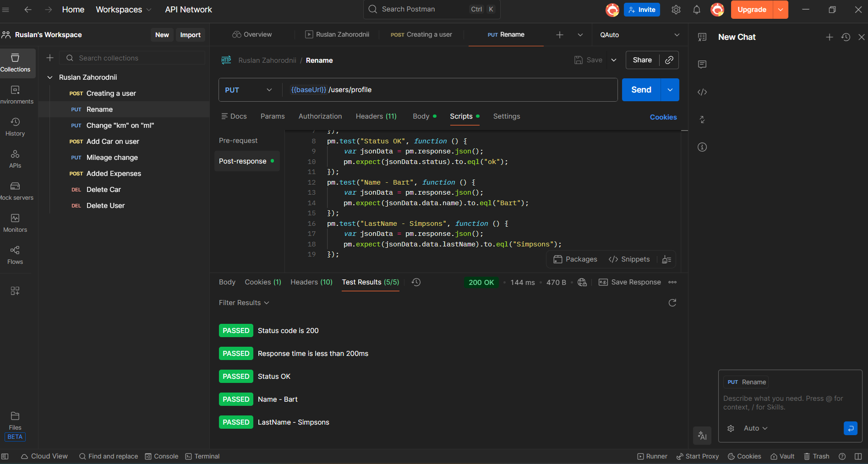Collapse the Ruslan Zahorodnii collection
The image size is (868, 464).
pyautogui.click(x=50, y=77)
